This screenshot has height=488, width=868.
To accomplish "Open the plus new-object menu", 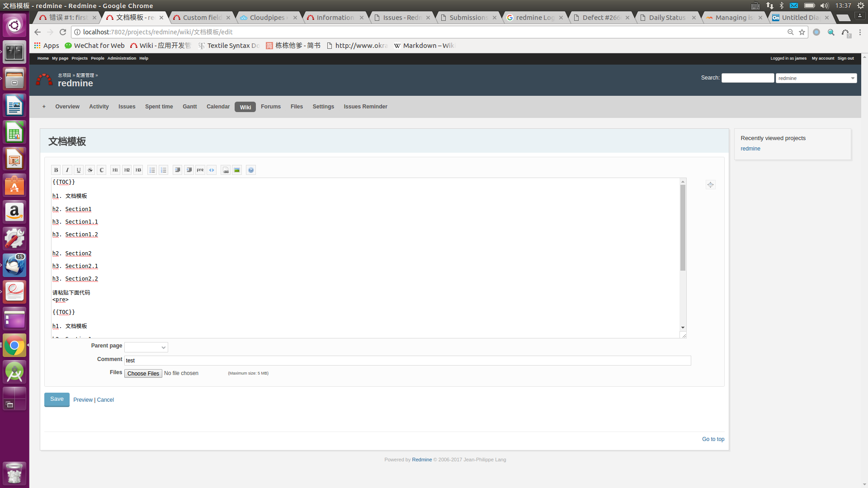I will (44, 107).
